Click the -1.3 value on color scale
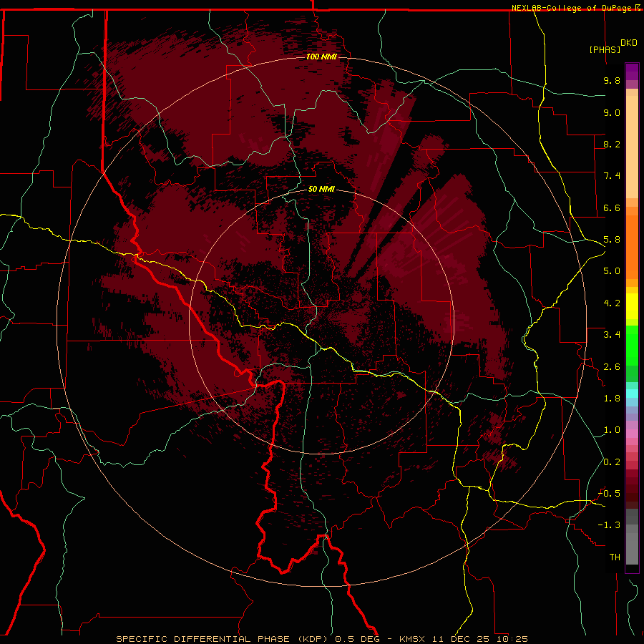 (609, 525)
